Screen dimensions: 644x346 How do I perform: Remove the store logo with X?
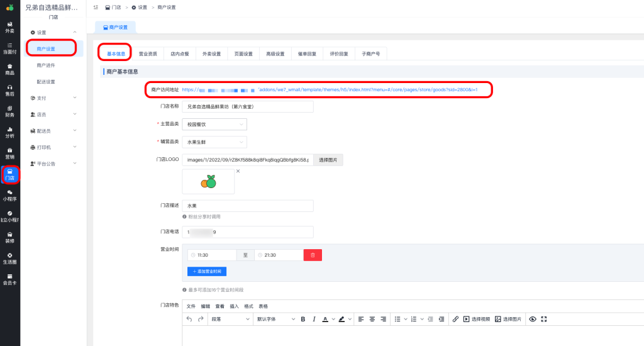point(238,171)
